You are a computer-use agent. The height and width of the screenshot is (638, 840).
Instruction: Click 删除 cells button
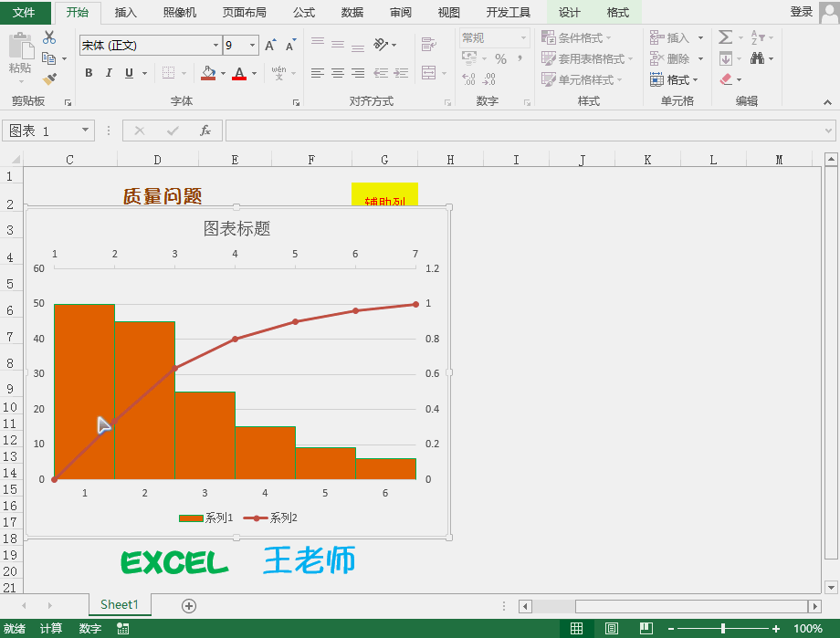click(670, 58)
